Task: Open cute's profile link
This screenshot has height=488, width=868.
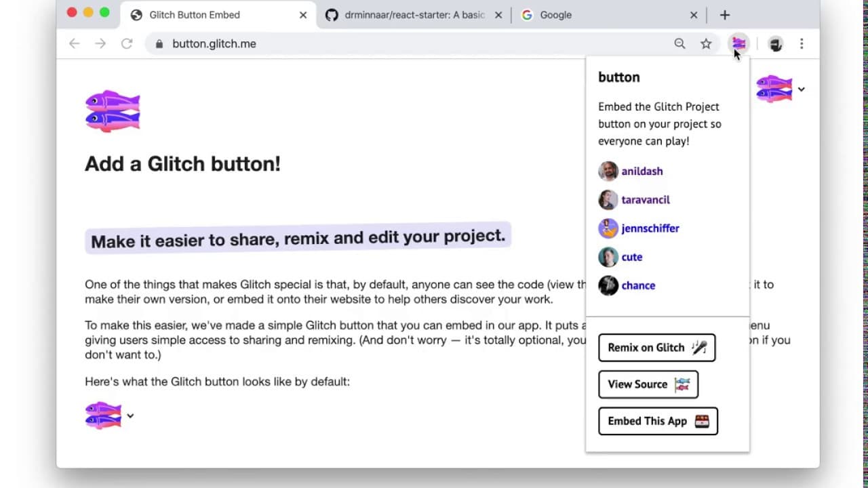Action: coord(632,257)
